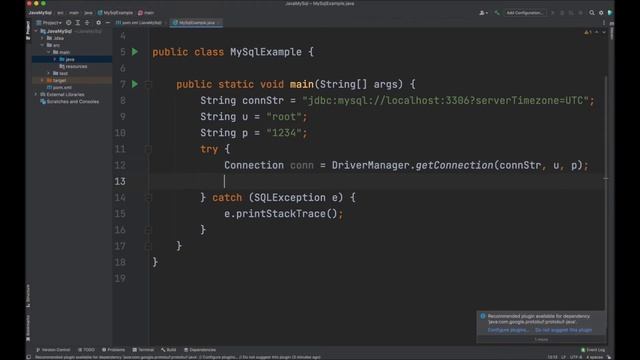Expand the test folder

point(49,73)
